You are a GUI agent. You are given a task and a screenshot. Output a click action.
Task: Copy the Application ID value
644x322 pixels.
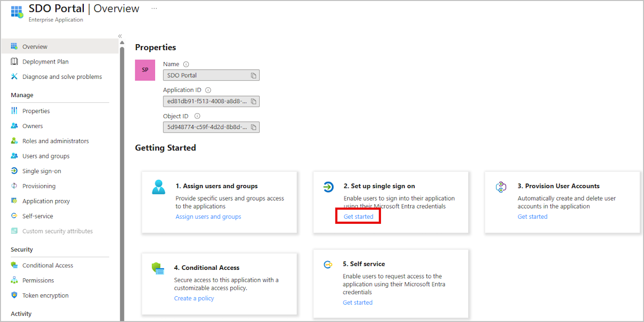coord(254,101)
